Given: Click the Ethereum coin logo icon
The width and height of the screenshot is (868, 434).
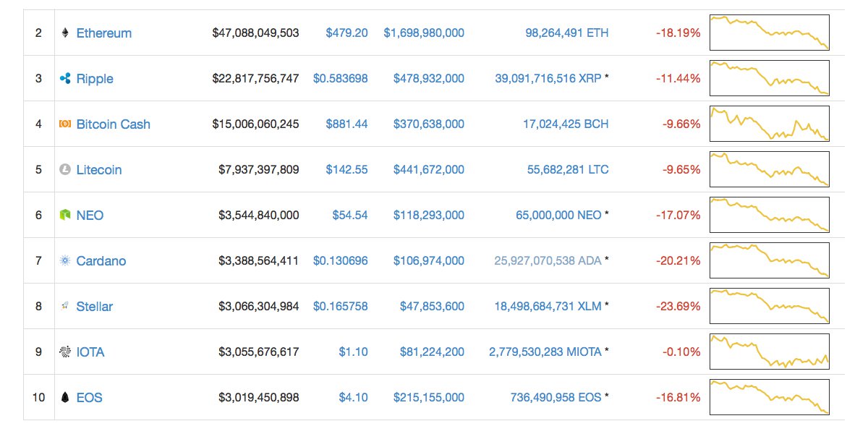Looking at the screenshot, I should point(64,33).
